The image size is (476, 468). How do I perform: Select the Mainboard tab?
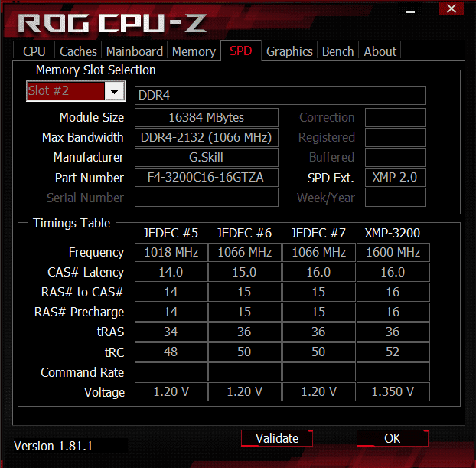point(135,51)
